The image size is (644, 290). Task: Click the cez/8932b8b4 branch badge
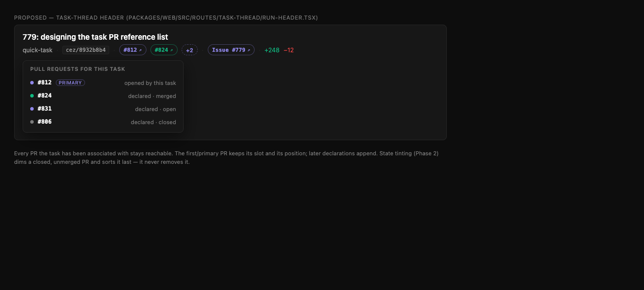[86, 50]
